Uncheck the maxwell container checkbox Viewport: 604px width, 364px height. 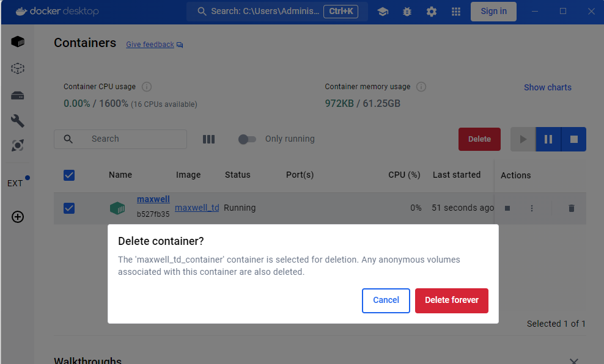pyautogui.click(x=69, y=208)
